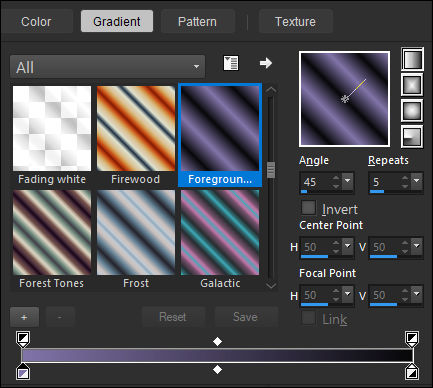Click the plus button to add gradient
The width and height of the screenshot is (433, 388).
coord(24,317)
